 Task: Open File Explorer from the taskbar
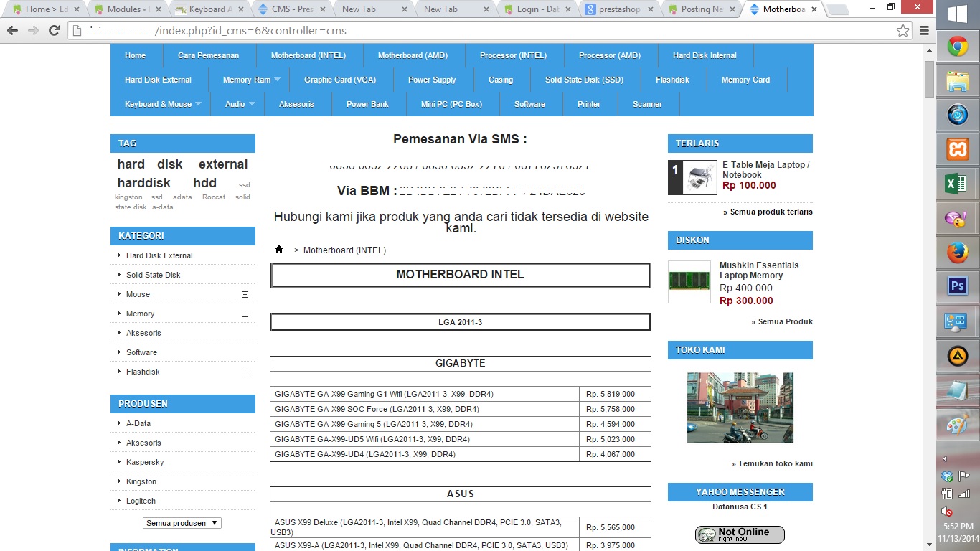click(x=957, y=81)
